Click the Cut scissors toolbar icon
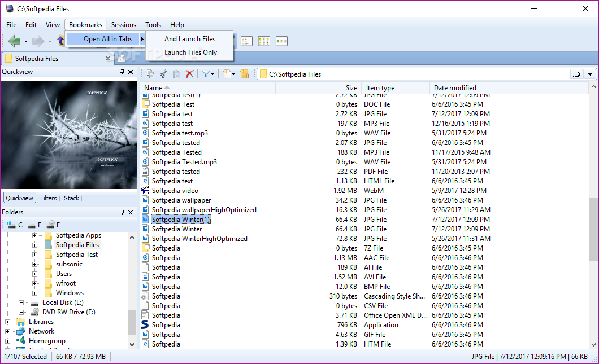Image resolution: width=599 pixels, height=364 pixels. point(163,74)
